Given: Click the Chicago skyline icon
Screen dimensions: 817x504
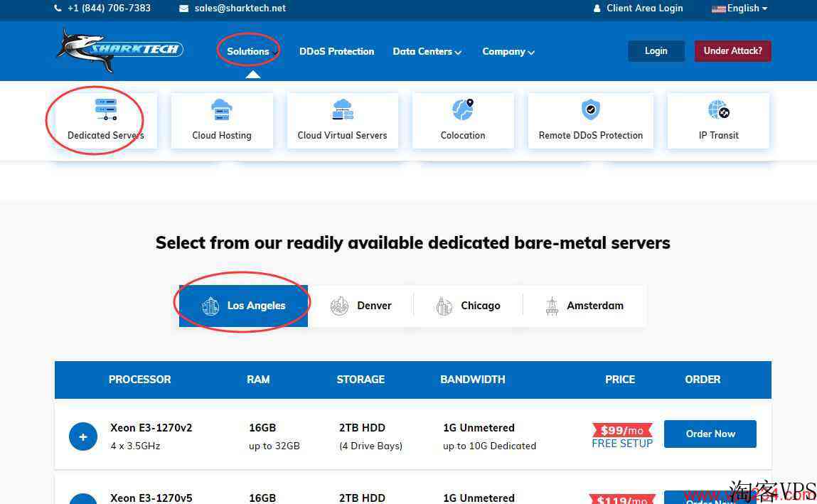Looking at the screenshot, I should coord(444,306).
